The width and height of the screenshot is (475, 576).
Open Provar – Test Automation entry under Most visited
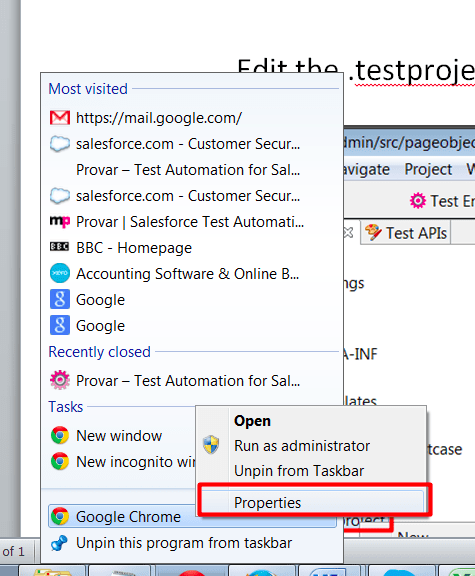point(192,170)
